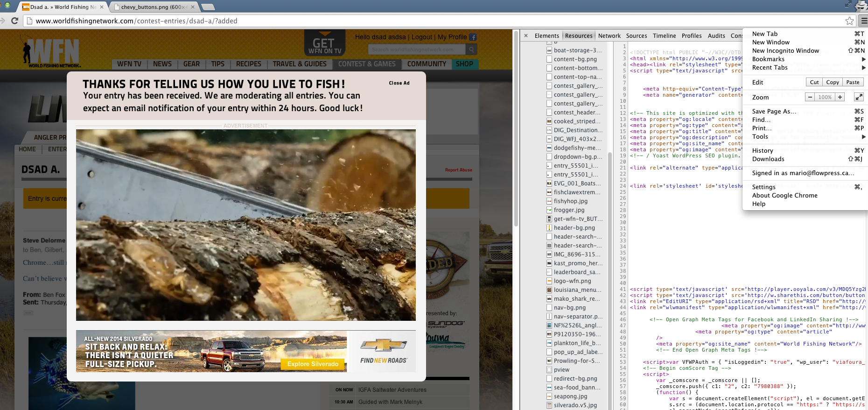Click Cut button in Edit row
Image resolution: width=868 pixels, height=410 pixels.
pos(814,82)
